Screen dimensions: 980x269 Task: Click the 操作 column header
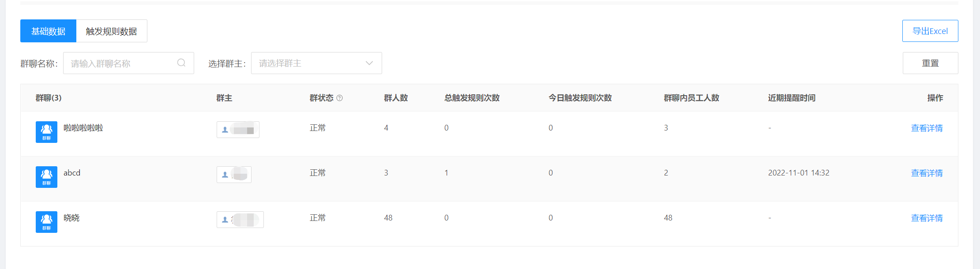point(935,98)
